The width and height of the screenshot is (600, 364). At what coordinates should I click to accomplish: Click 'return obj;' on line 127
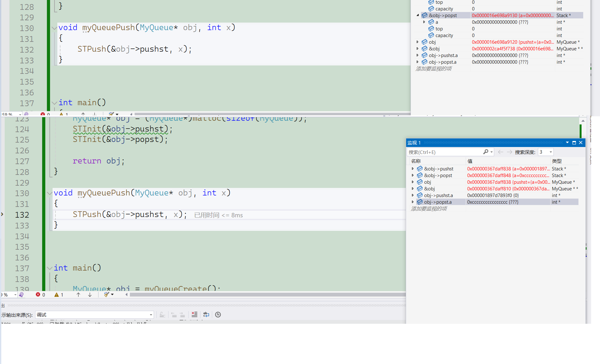click(x=99, y=161)
